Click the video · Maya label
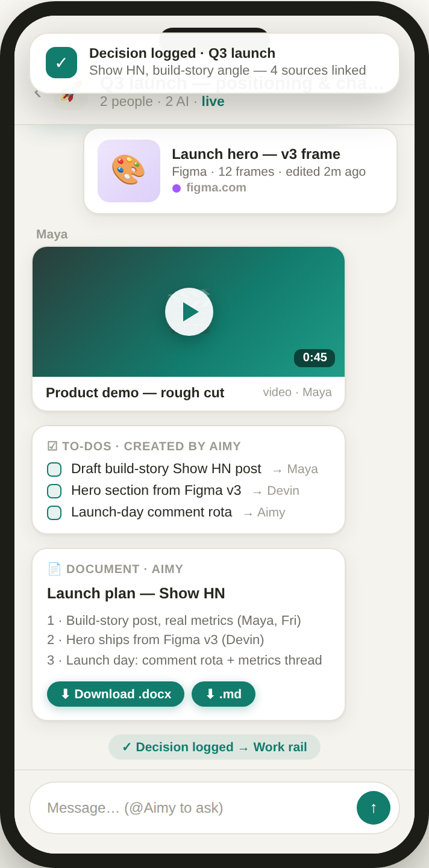 click(297, 392)
